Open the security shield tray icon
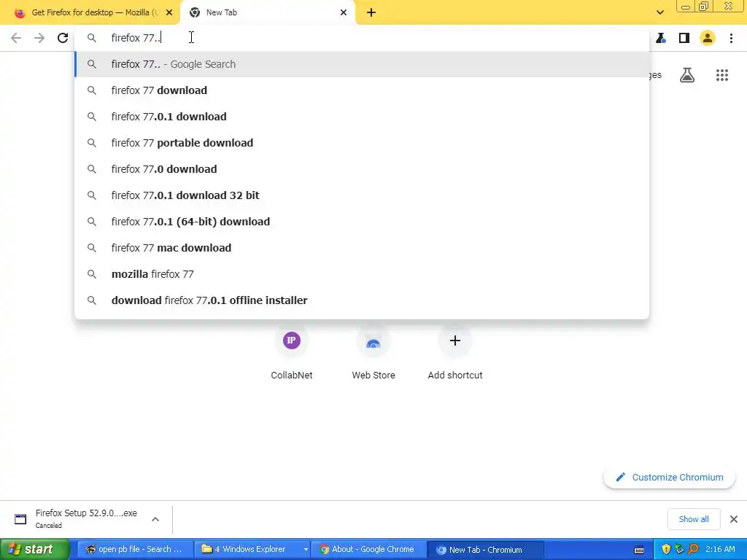Image resolution: width=747 pixels, height=560 pixels. tap(666, 550)
